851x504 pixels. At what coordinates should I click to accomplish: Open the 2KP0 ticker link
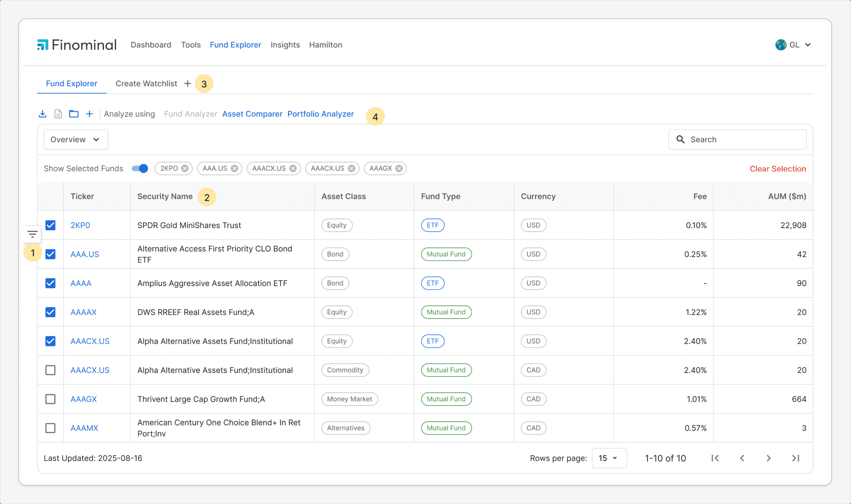coord(80,225)
